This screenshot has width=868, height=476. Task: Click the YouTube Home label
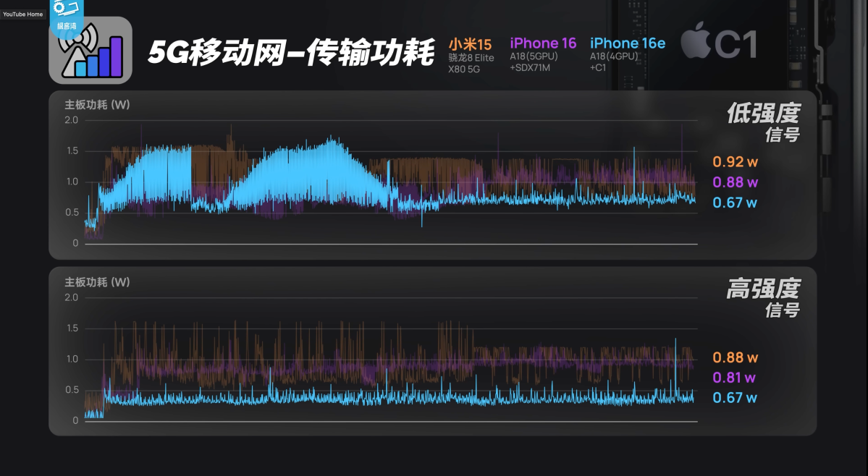[x=22, y=14]
